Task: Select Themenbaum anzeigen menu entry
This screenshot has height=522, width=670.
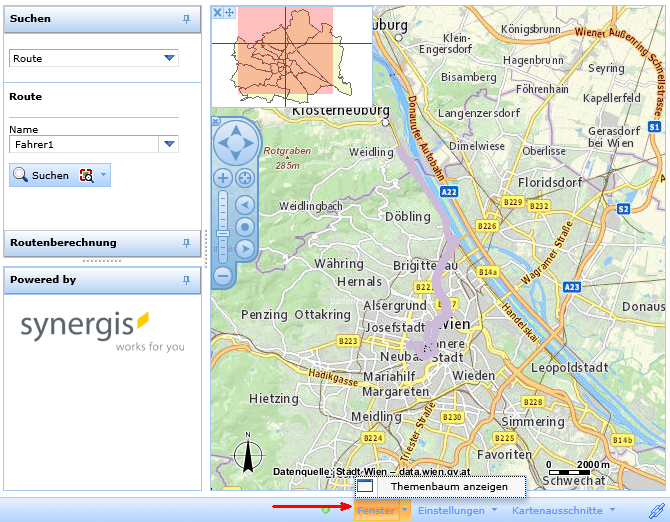Action: [x=443, y=487]
